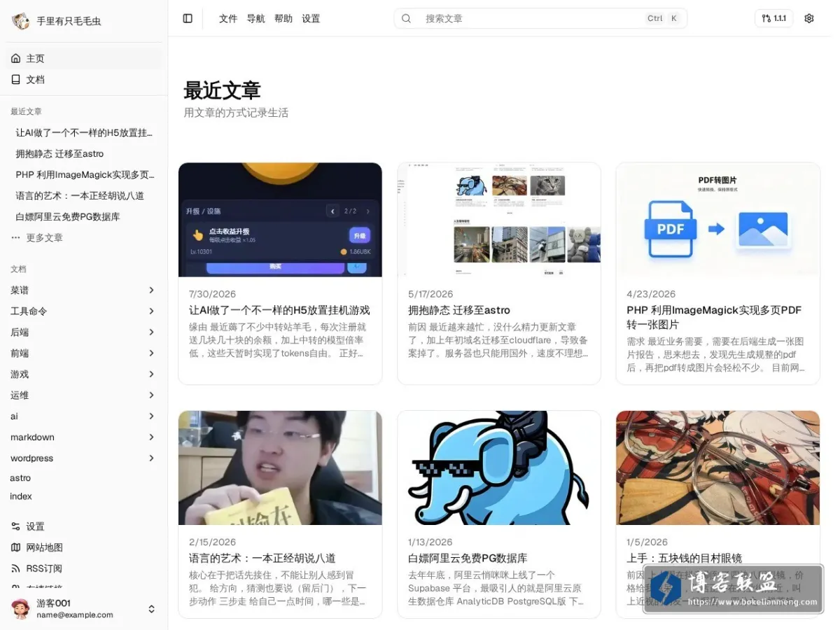Click card title 让AI做了一个不一样的H5放置挂机游戏
This screenshot has height=630, width=840.
point(279,310)
